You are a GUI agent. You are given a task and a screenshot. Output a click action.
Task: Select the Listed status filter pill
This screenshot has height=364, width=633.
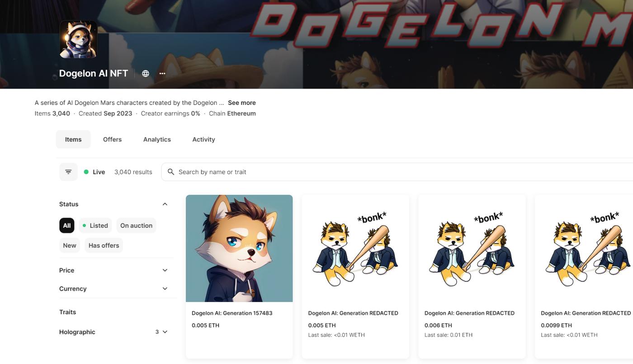click(95, 225)
